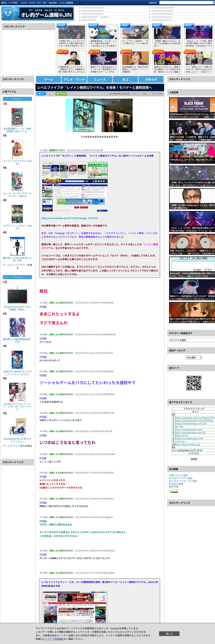Open the ぶろにゅー ranking link
Image resolution: width=215 pixels, height=644 pixels.
(x=181, y=442)
